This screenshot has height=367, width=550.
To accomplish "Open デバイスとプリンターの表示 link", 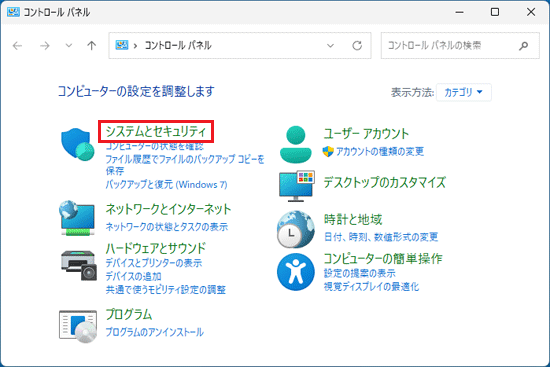I will coord(154,263).
